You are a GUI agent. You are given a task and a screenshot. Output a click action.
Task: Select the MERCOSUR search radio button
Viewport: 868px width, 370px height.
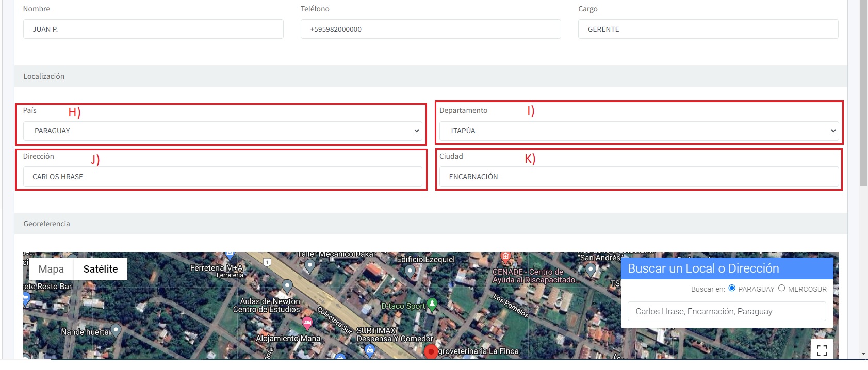click(781, 288)
